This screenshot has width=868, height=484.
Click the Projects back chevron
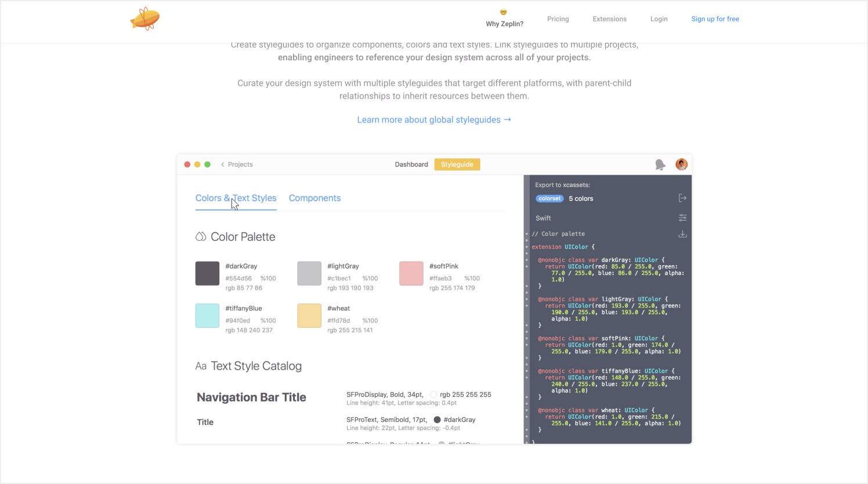tap(223, 165)
